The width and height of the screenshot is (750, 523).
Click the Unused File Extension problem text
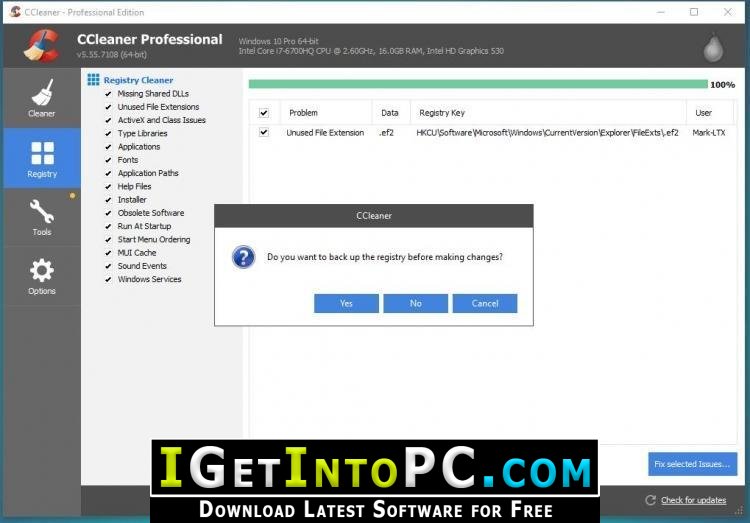pyautogui.click(x=325, y=133)
